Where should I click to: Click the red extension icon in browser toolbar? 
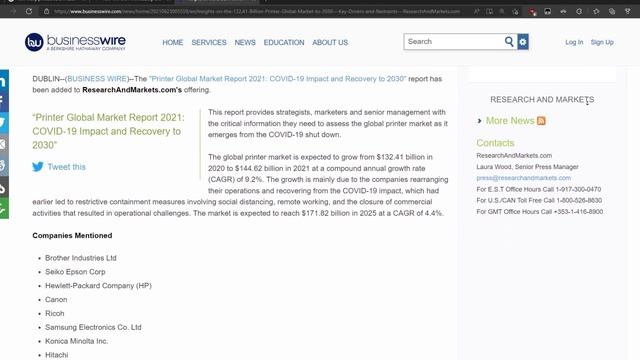pos(532,11)
